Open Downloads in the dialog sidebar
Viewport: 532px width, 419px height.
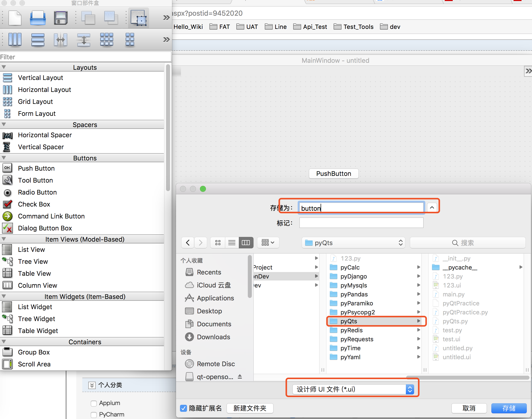tap(213, 337)
